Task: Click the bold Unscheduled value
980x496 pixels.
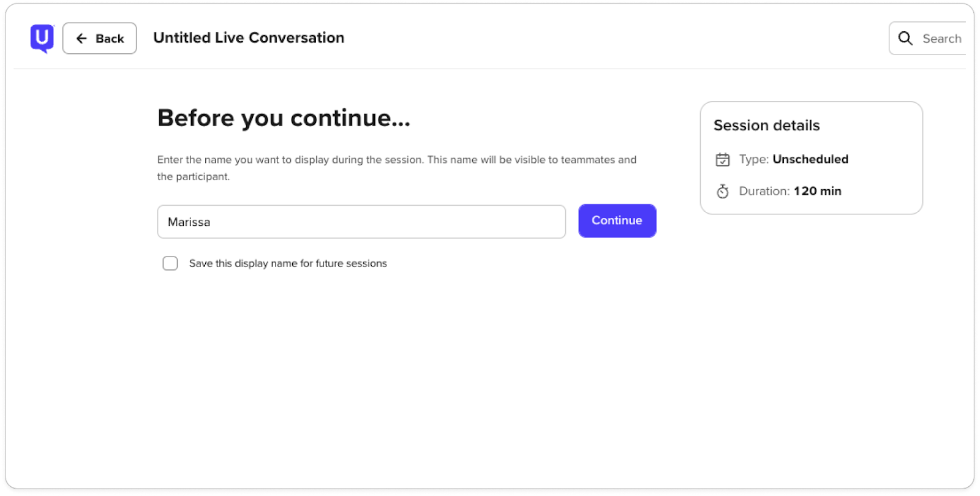Action: pos(810,159)
